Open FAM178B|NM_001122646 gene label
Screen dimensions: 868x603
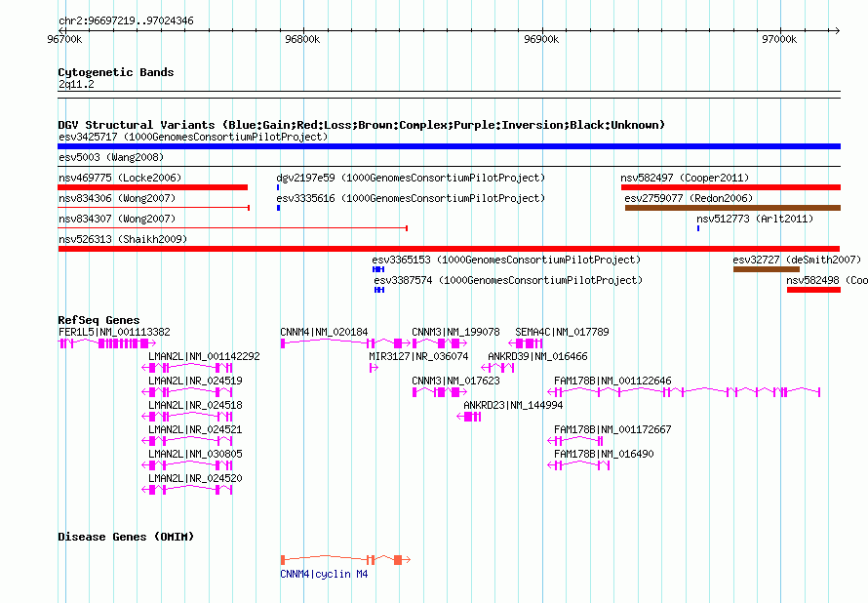point(612,381)
